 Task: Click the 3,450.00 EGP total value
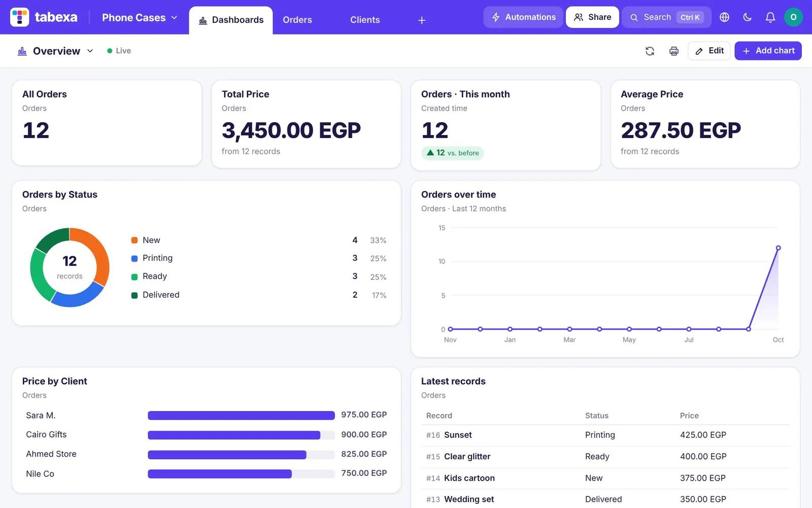tap(291, 131)
